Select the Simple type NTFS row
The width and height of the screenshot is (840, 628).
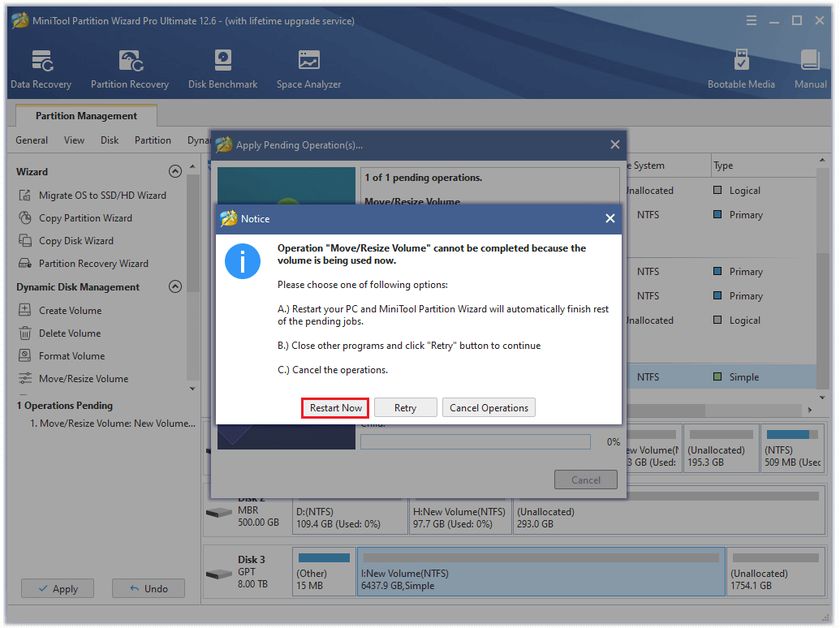[721, 377]
